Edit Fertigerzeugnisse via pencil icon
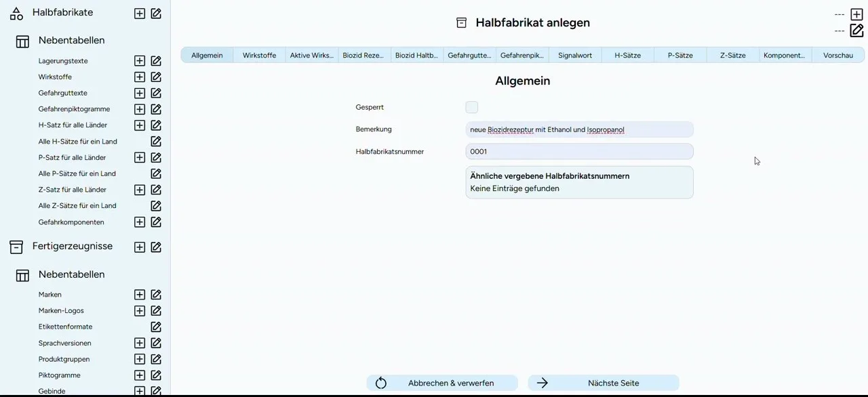 [x=156, y=247]
